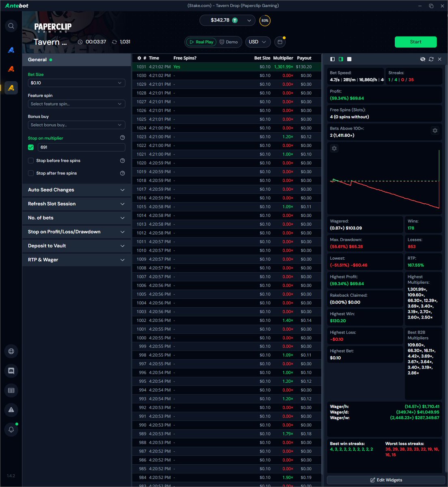Viewport: 448px width, 487px height.
Task: Open profit chart settings gear
Action: pyautogui.click(x=334, y=149)
